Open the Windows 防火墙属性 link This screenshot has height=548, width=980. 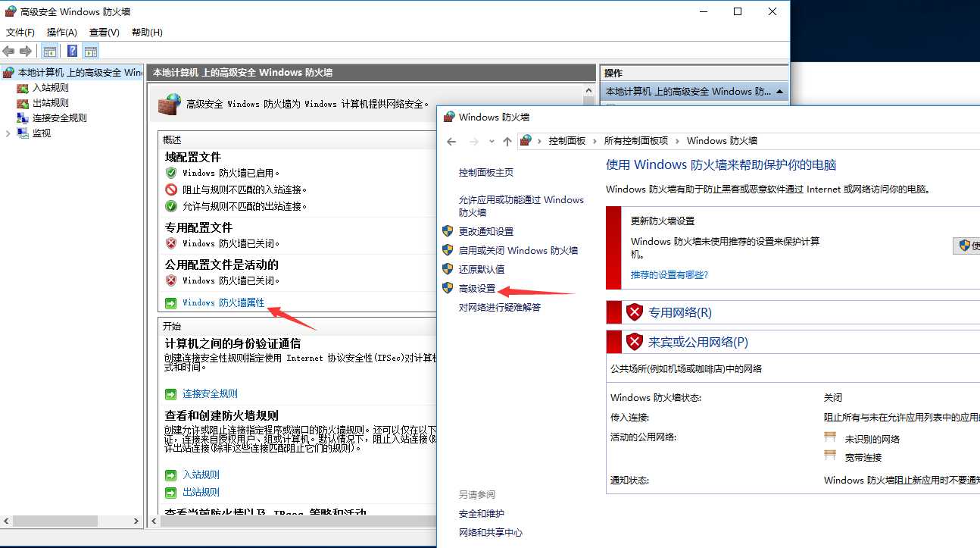223,302
